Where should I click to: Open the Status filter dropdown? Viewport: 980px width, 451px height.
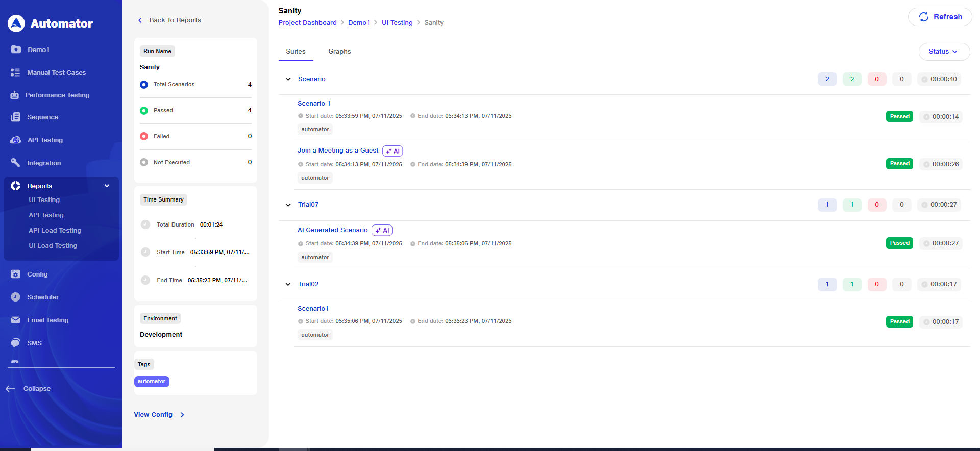(x=944, y=52)
